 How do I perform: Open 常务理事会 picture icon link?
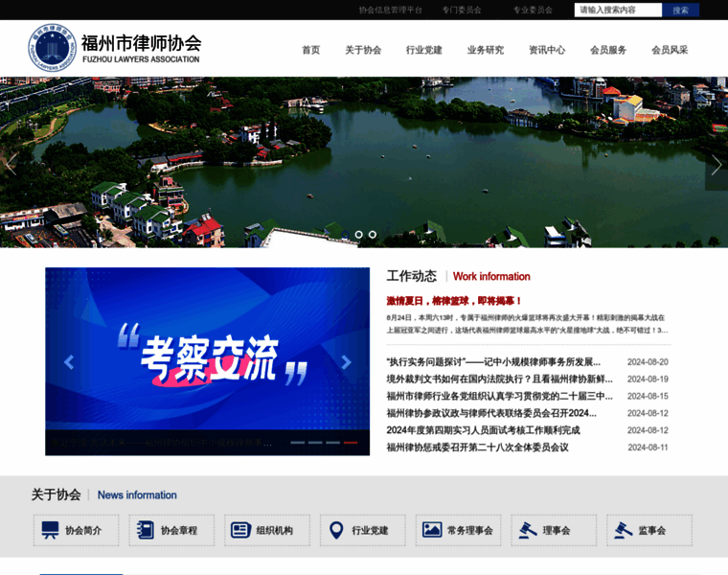click(457, 530)
